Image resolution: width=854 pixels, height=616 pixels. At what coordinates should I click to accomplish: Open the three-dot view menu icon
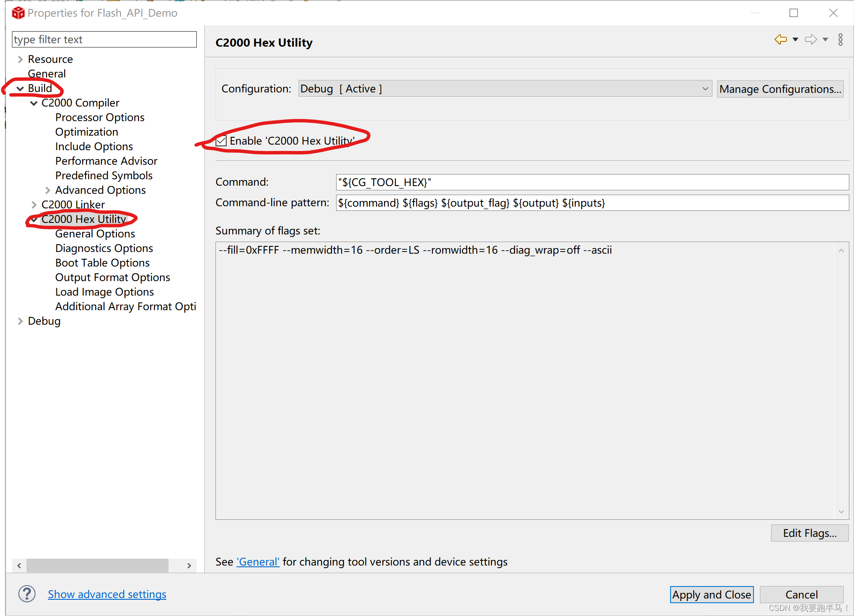point(840,39)
